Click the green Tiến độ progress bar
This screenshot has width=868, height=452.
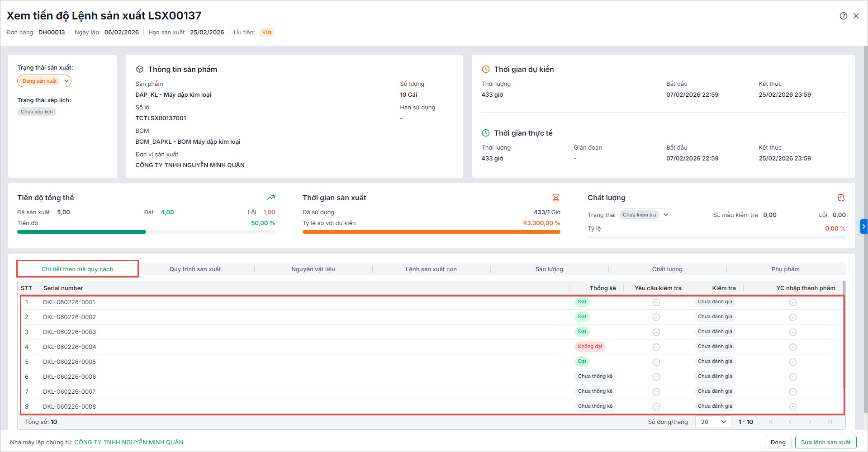pyautogui.click(x=81, y=232)
